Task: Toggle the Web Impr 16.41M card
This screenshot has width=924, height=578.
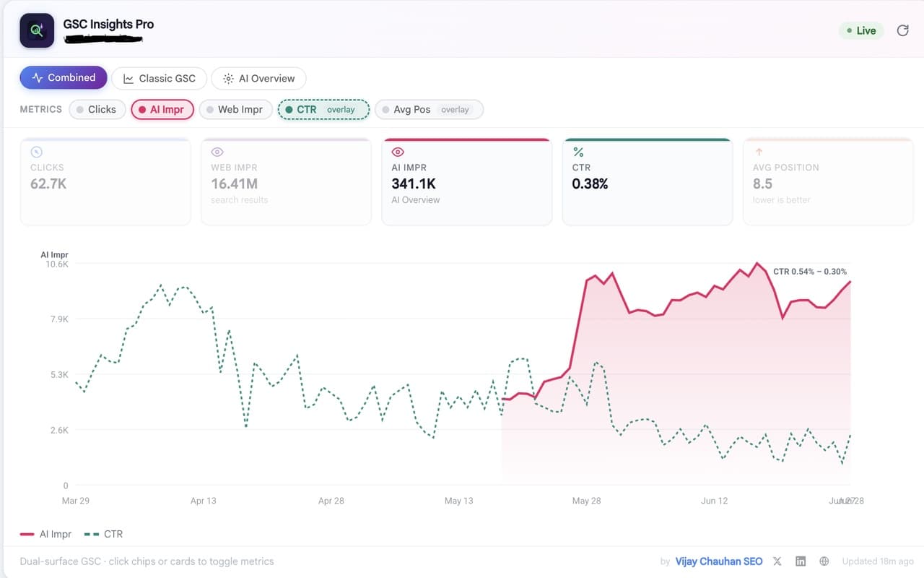Action: [x=286, y=182]
